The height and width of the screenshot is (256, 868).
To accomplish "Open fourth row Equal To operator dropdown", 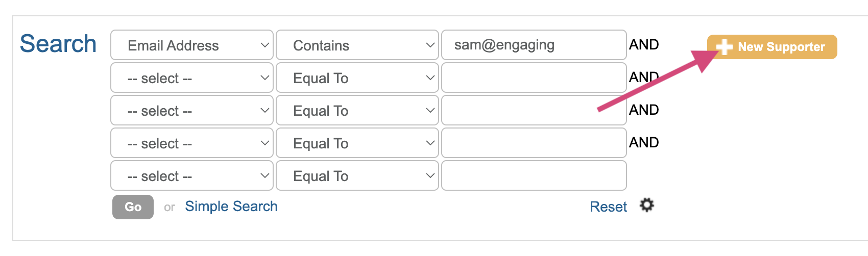I will [x=357, y=143].
